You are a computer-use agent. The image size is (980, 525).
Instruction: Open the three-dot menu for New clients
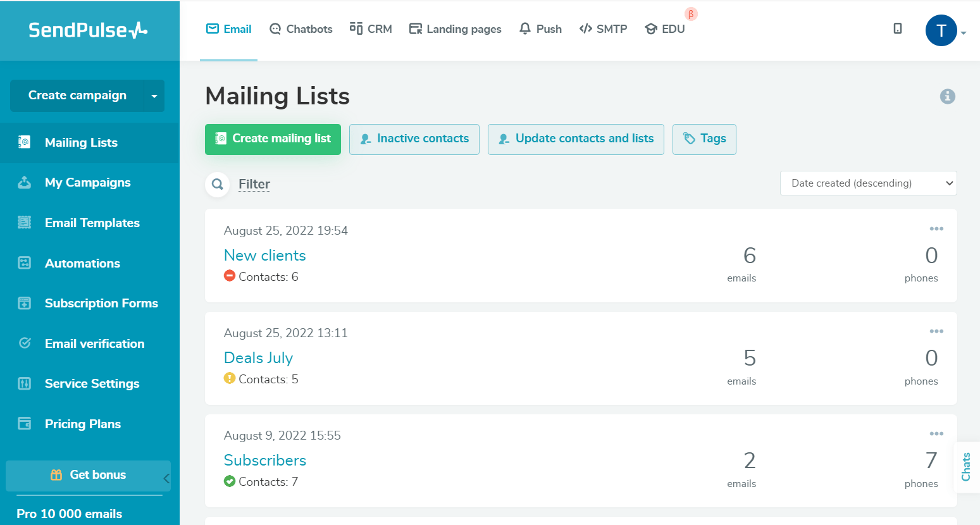click(x=936, y=229)
